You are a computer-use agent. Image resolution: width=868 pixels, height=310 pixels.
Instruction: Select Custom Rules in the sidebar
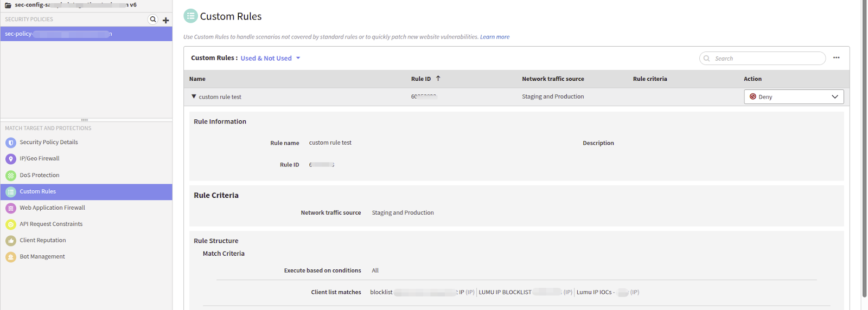[x=38, y=192]
